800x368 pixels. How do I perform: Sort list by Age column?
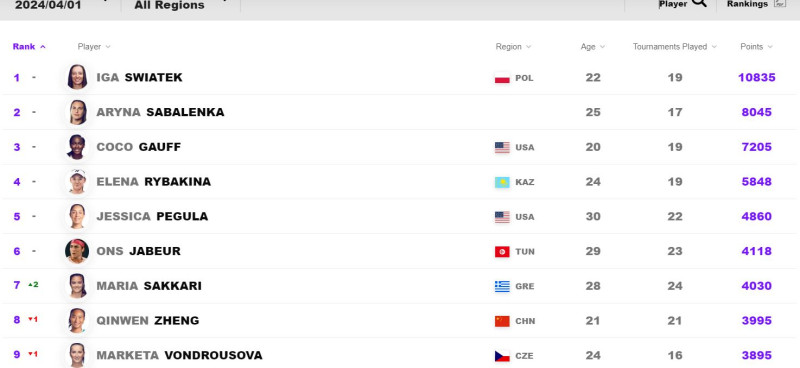pyautogui.click(x=593, y=46)
